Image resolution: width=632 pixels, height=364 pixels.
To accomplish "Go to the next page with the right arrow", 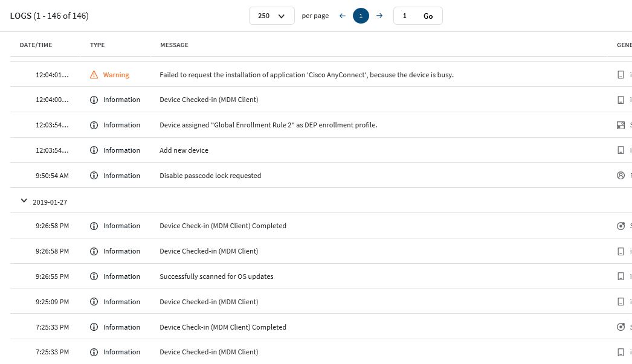I will coord(379,16).
